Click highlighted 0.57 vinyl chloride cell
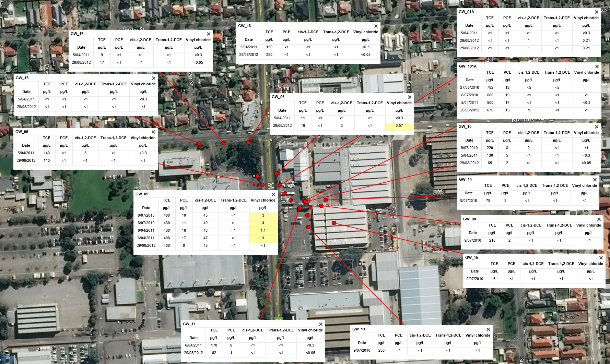 (x=399, y=126)
